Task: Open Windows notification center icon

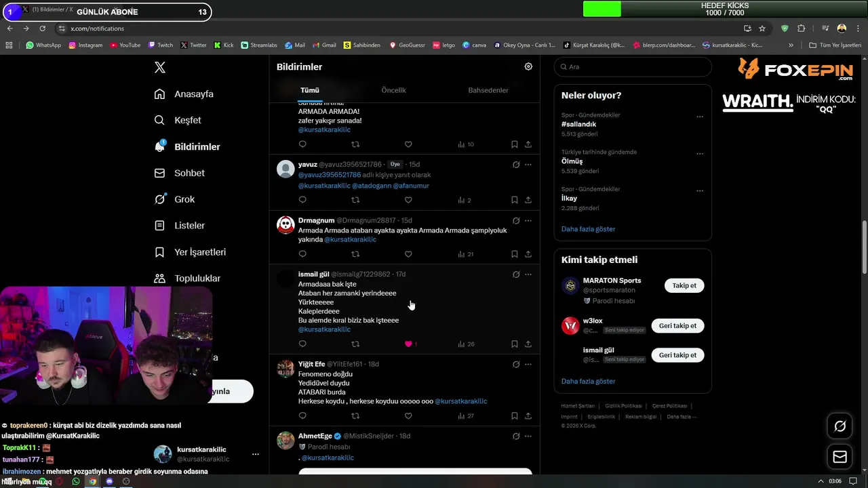Action: [x=853, y=481]
